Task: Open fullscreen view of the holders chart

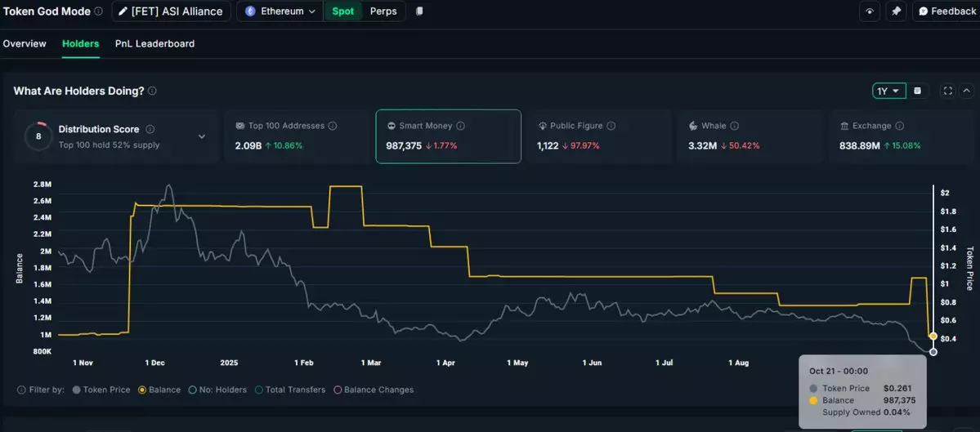Action: click(x=948, y=91)
